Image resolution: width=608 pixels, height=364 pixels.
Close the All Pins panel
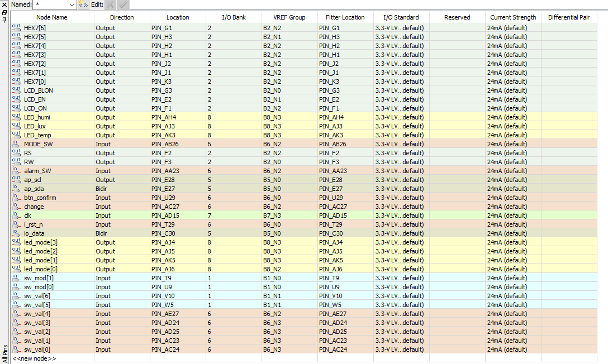tap(4, 4)
